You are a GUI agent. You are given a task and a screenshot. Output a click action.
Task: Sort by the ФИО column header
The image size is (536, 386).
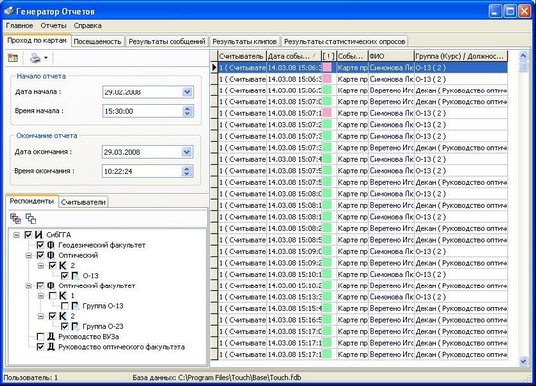tap(391, 56)
